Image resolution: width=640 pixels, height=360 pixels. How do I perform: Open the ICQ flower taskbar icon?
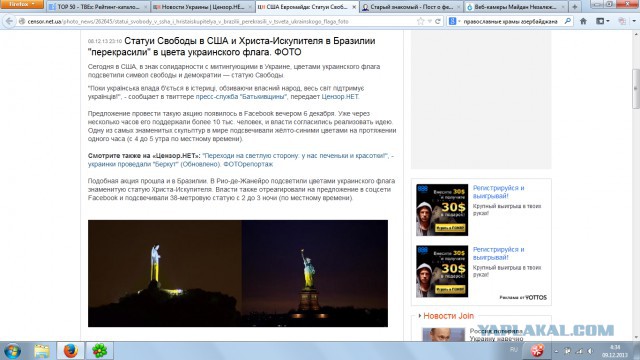pyautogui.click(x=99, y=351)
